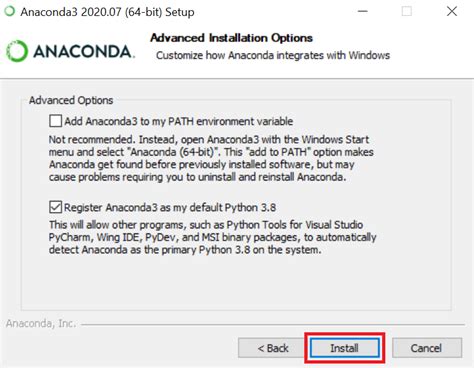Click 'Customize how Anaconda integrates with Windows' subtitle
This screenshot has width=474, height=368.
click(x=273, y=55)
